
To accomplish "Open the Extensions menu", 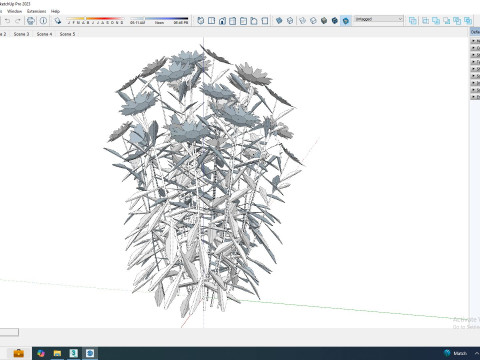I will 37,11.
